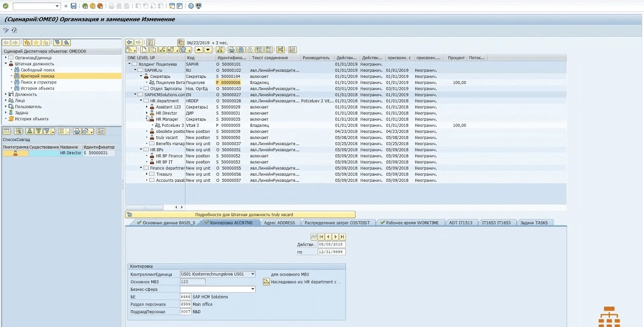The image size is (644, 327).
Task: Click the ONE LEVEL UP header button
Action: (x=141, y=58)
